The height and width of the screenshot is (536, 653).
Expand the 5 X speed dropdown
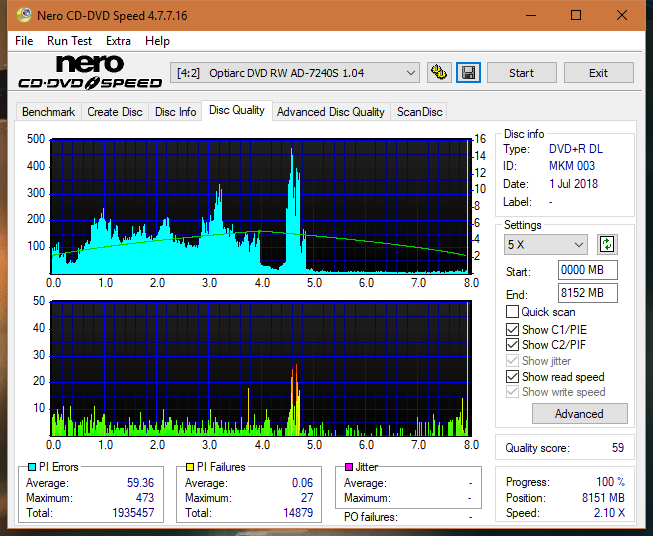tap(546, 244)
